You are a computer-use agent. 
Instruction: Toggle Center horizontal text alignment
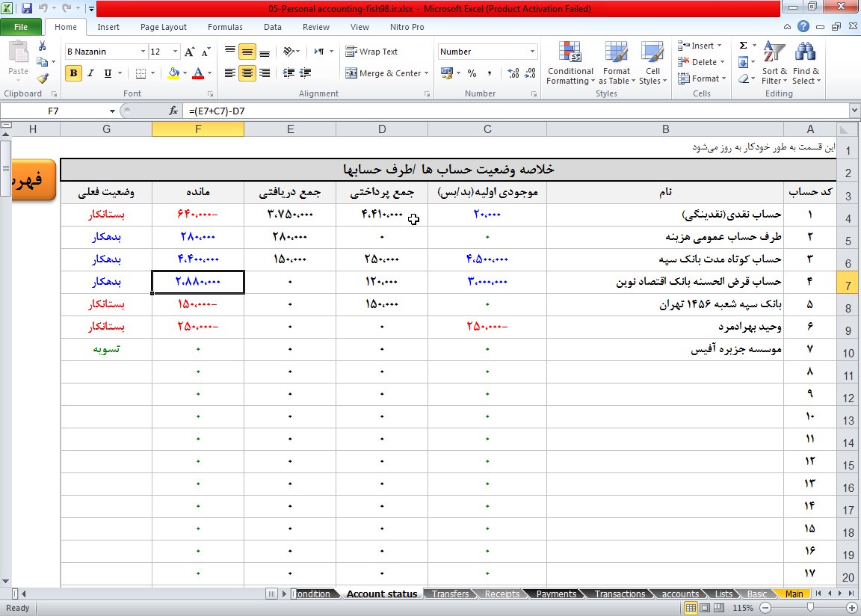(247, 73)
